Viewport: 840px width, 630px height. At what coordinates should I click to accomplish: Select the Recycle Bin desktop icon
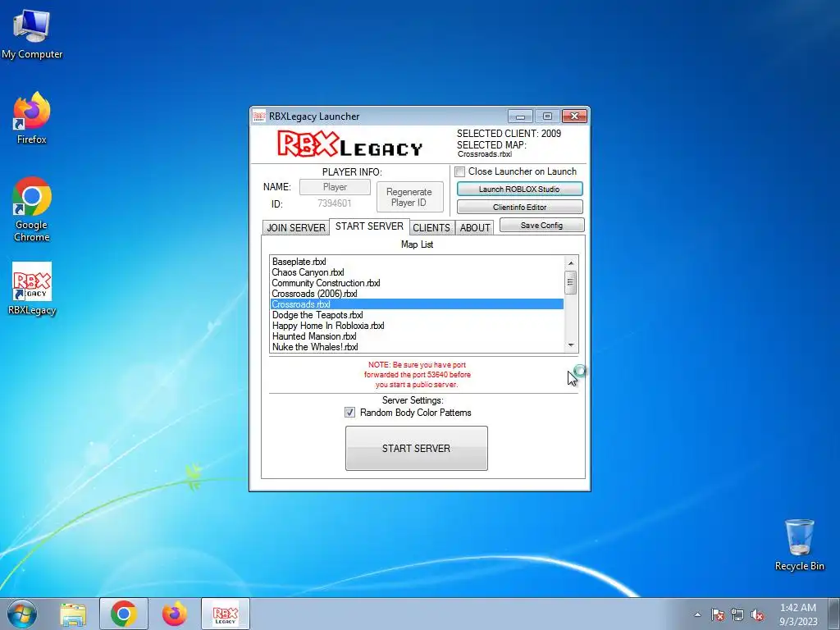pos(799,545)
